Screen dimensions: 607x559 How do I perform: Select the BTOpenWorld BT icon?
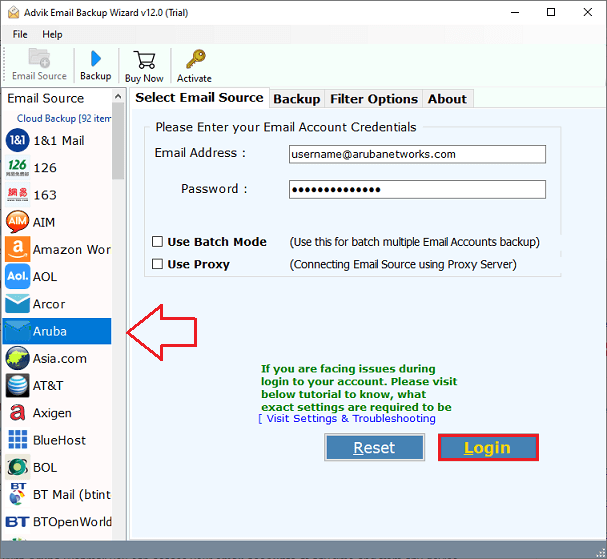17,522
